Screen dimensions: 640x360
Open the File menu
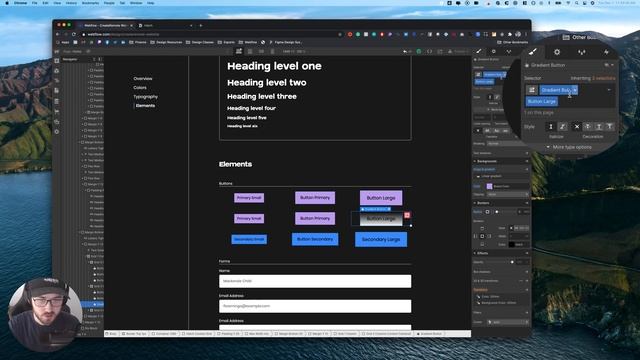pos(35,3)
